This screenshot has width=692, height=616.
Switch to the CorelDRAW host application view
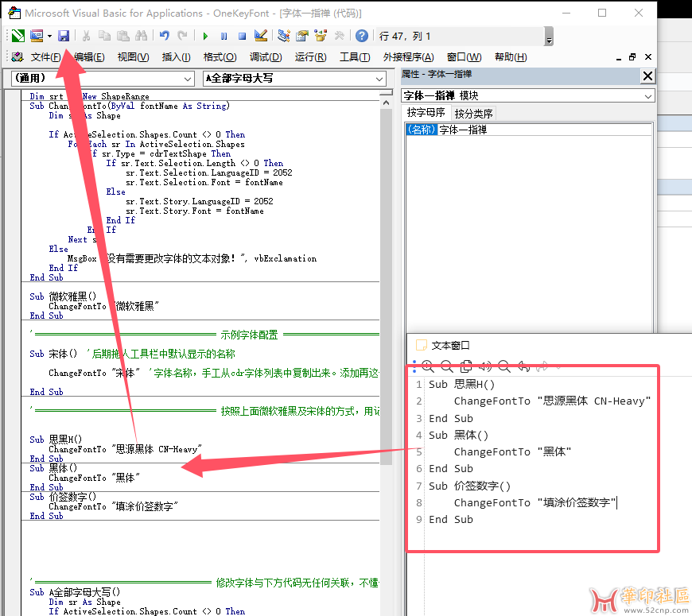click(18, 36)
